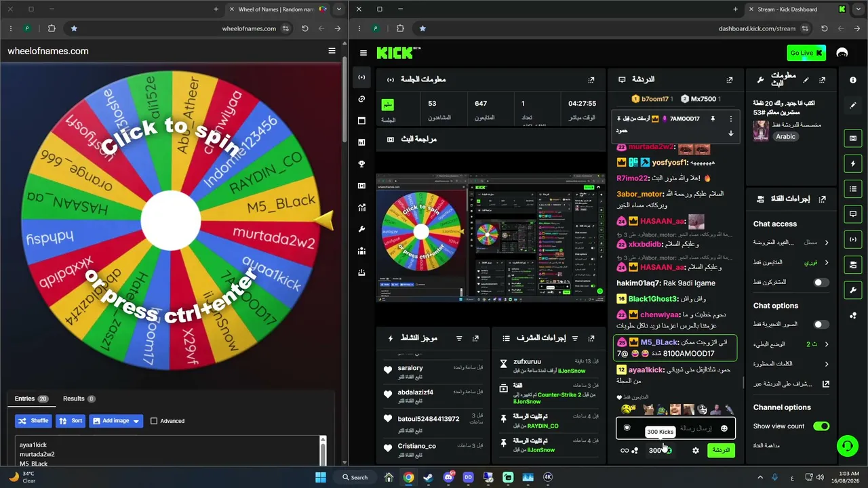Filter the activity feed list
The height and width of the screenshot is (488, 868).
pos(459,338)
